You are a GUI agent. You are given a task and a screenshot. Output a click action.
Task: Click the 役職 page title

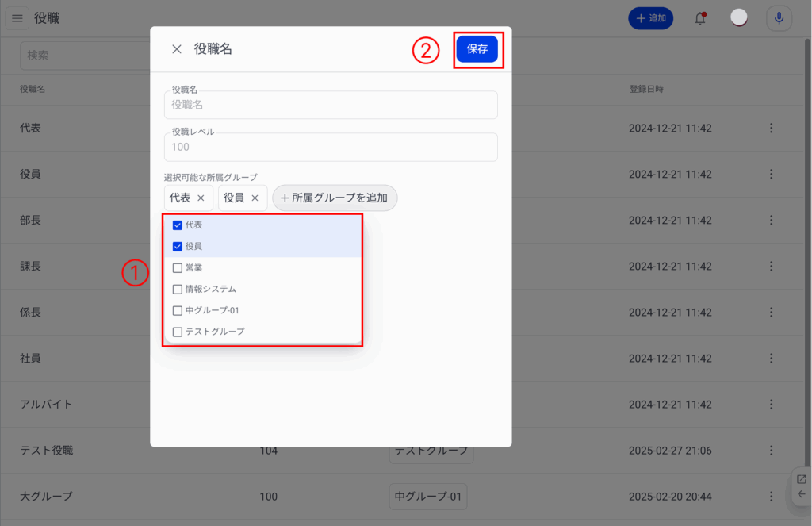(x=47, y=19)
